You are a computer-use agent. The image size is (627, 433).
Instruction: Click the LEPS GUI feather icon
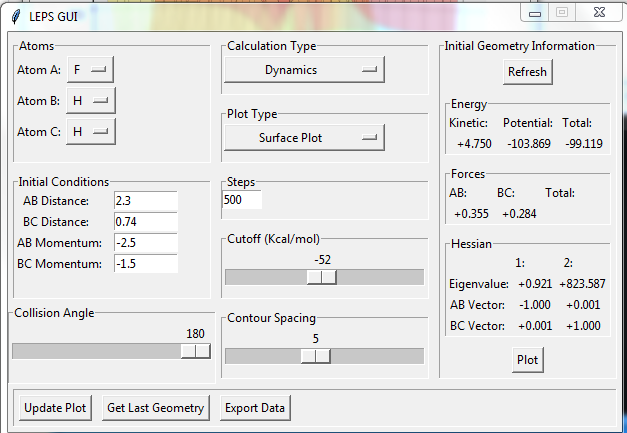pyautogui.click(x=12, y=14)
